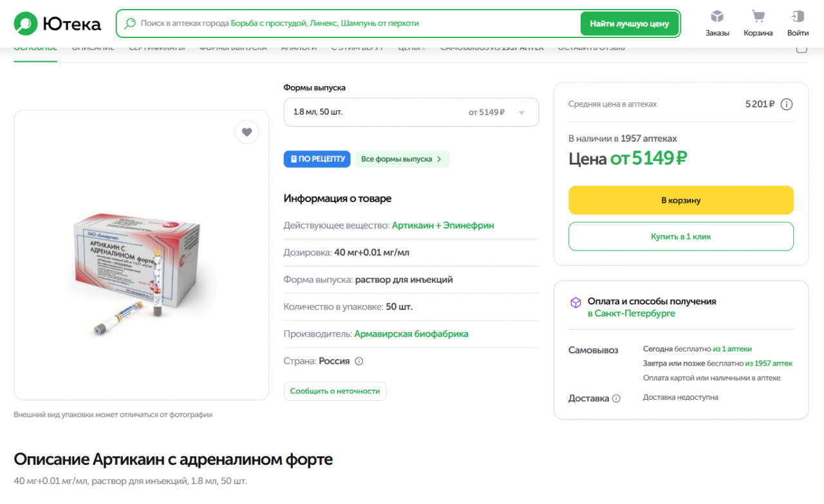This screenshot has height=504, width=824.
Task: Click the info icon beside average price 5201 ₽
Action: pyautogui.click(x=787, y=104)
